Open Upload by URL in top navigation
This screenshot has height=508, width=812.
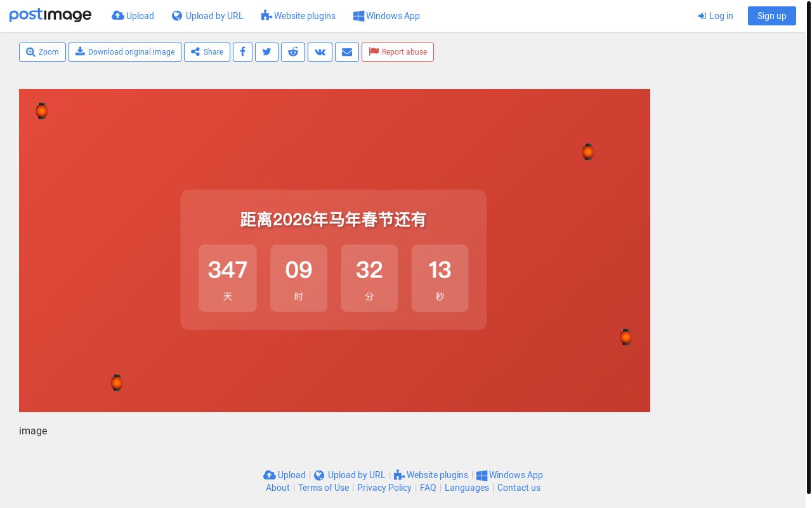pos(207,16)
